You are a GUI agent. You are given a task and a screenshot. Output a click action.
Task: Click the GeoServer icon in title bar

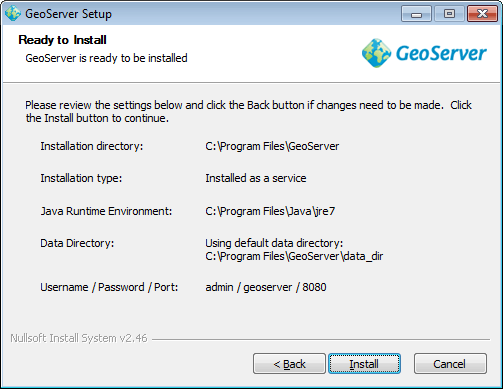(x=13, y=14)
